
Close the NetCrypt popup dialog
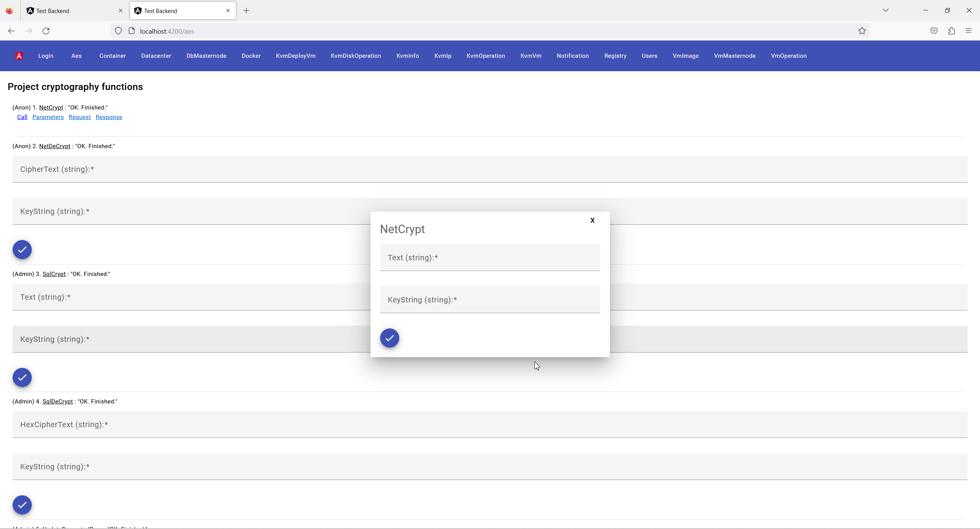click(592, 220)
